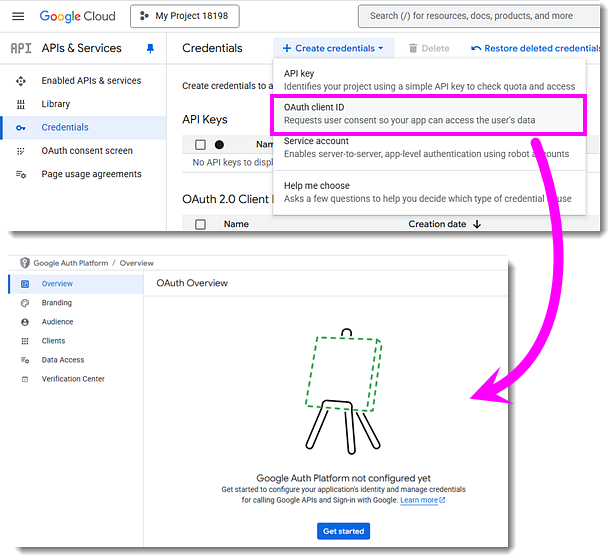Click the Restore undo arrow icon
Screen dimensions: 608x556
tap(476, 48)
